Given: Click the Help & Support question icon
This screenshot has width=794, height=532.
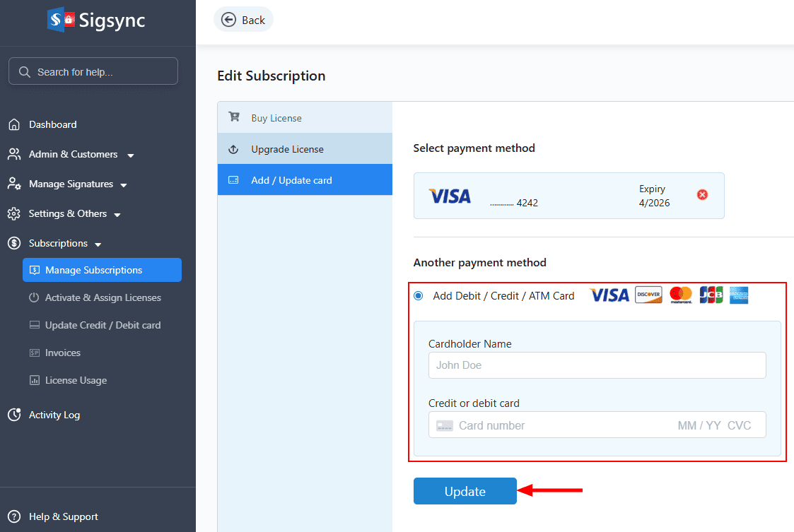Looking at the screenshot, I should coord(14,516).
